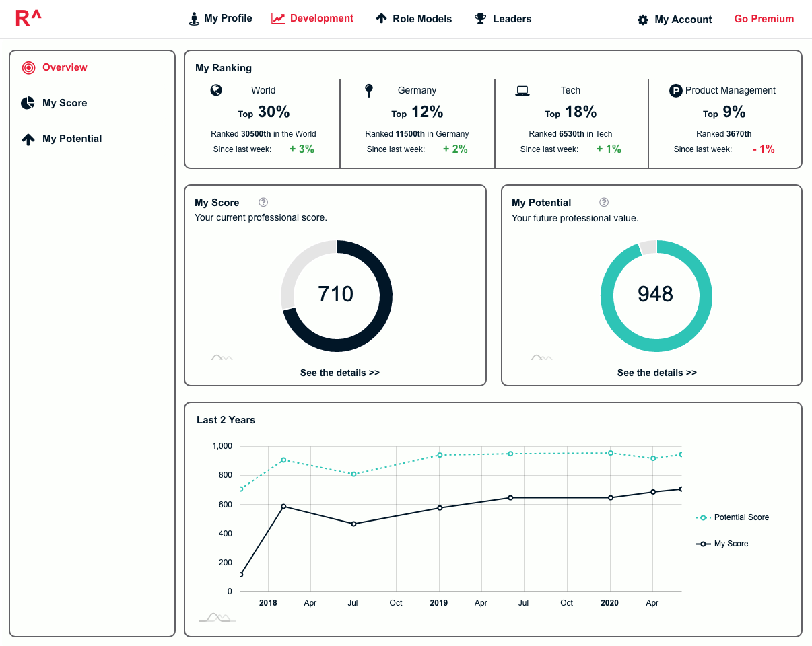
Task: Click the R^ logo
Action: click(28, 19)
